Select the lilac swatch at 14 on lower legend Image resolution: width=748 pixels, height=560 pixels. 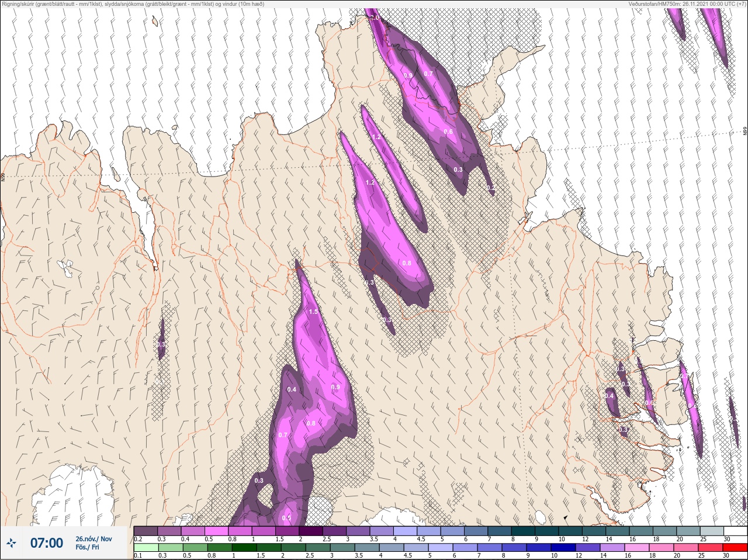(x=612, y=548)
